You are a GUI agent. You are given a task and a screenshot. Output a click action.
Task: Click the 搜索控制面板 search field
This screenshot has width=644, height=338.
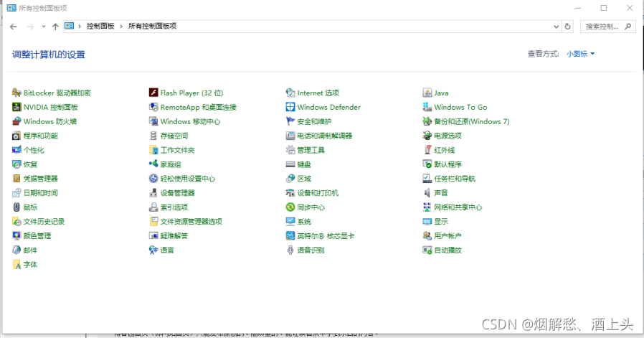coord(608,27)
